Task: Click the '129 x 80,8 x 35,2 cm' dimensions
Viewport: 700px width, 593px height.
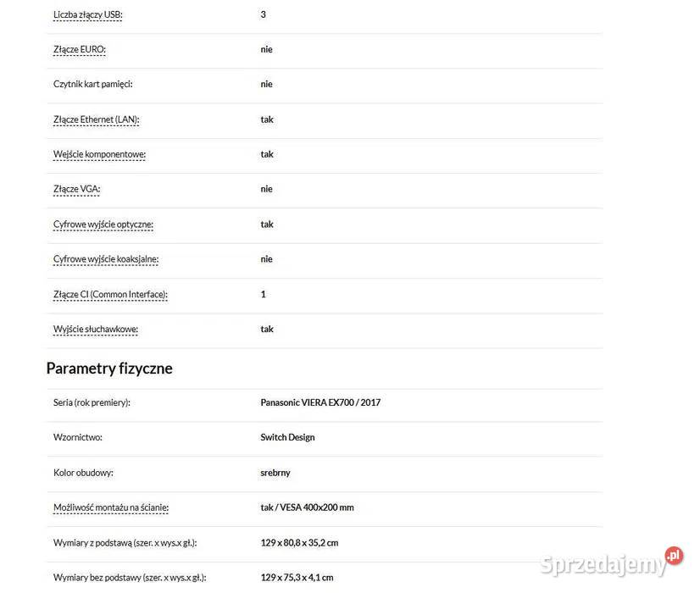Action: tap(299, 543)
